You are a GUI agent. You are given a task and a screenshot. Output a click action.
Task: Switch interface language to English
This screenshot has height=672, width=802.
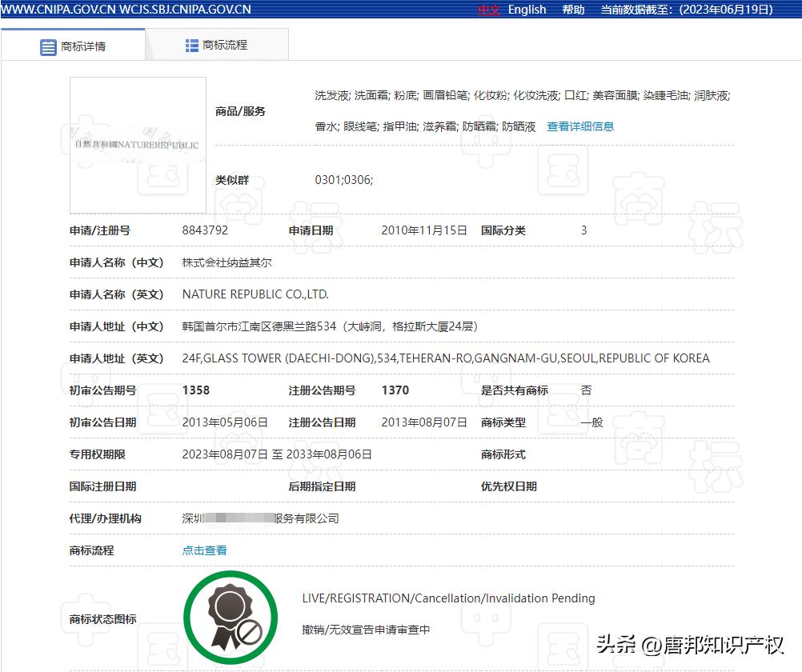[x=526, y=9]
